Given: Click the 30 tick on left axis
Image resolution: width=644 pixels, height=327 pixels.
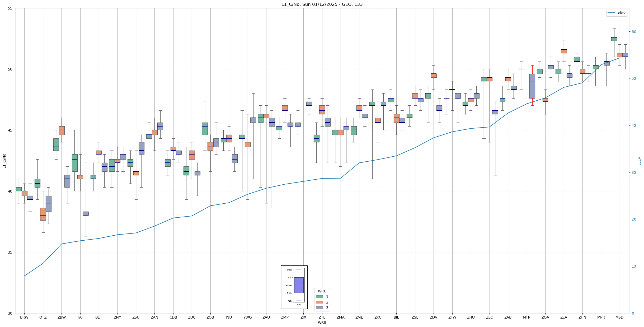Looking at the screenshot, I should [x=10, y=313].
